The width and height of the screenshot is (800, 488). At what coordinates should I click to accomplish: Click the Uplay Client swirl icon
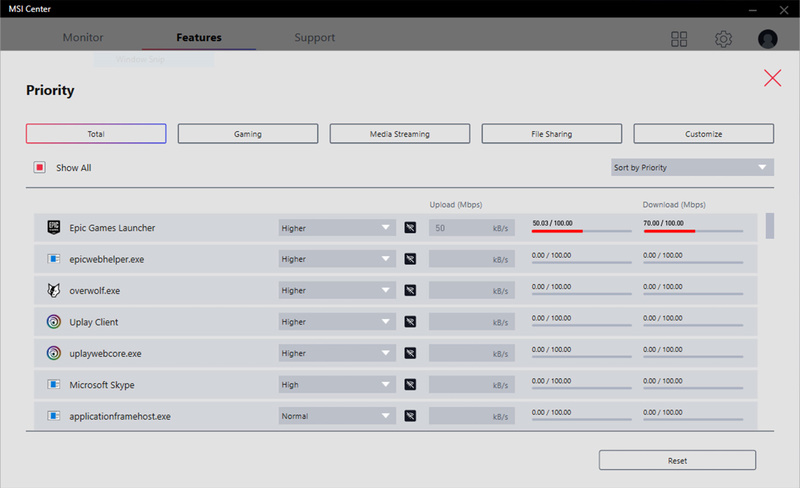pos(54,322)
